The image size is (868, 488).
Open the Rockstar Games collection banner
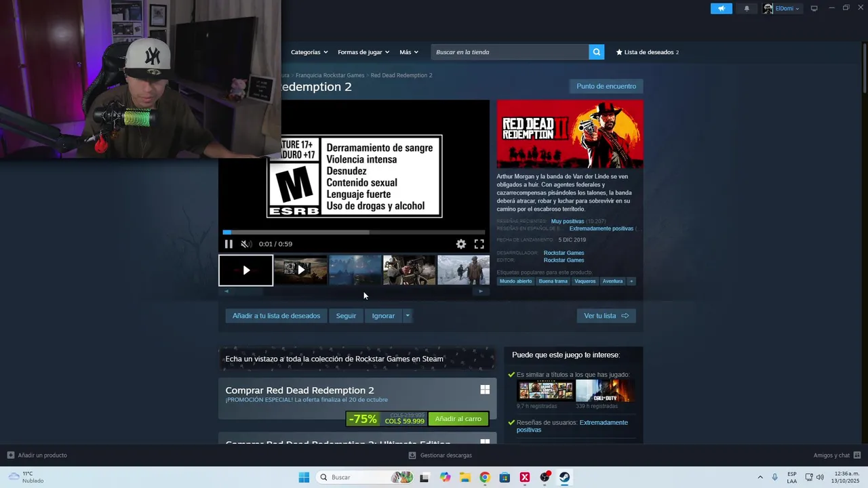tap(357, 359)
